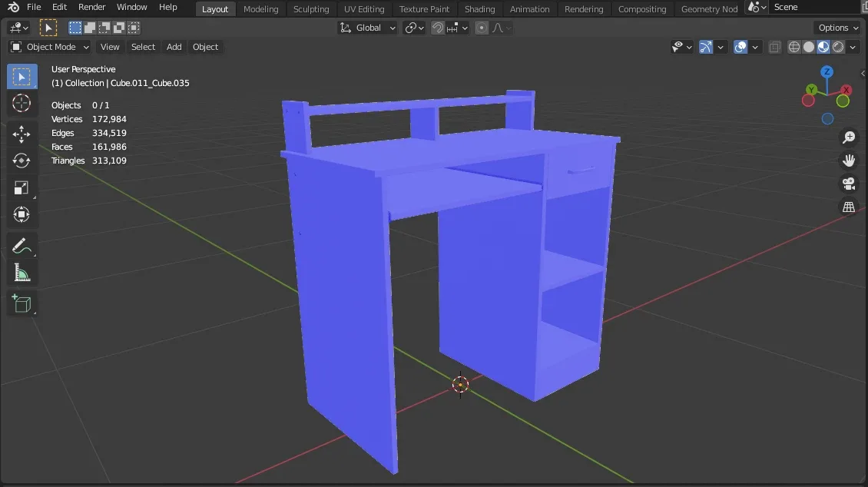Select the Measure tool

[x=22, y=272]
